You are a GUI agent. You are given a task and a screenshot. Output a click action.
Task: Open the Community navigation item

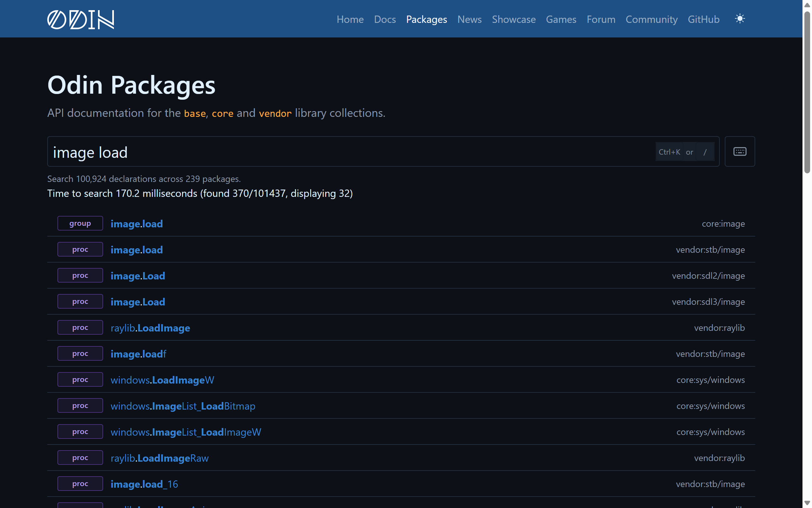(x=652, y=19)
